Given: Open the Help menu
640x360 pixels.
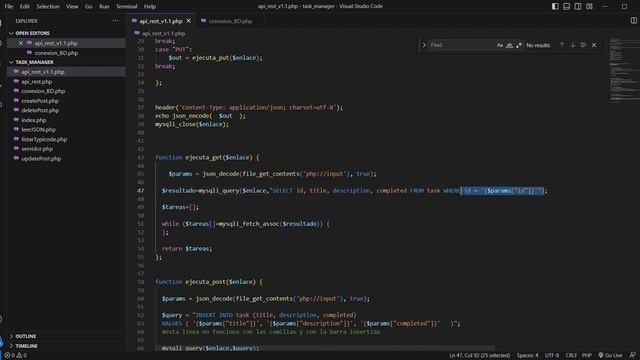Looking at the screenshot, I should pyautogui.click(x=150, y=6).
